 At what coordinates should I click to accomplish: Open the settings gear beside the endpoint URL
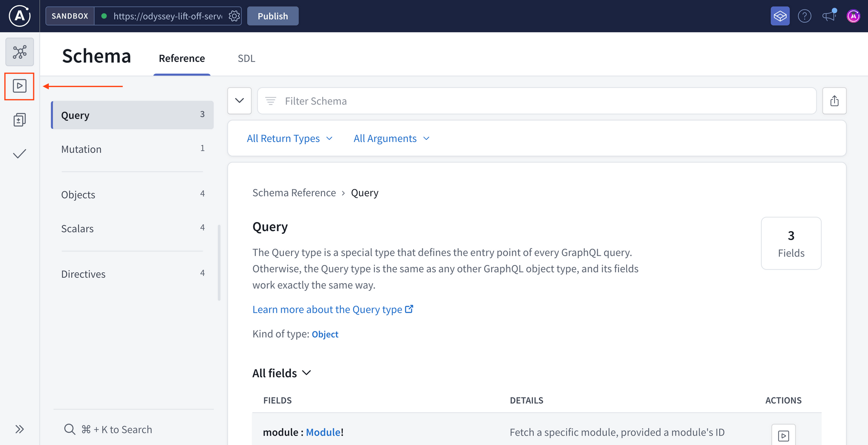tap(234, 16)
